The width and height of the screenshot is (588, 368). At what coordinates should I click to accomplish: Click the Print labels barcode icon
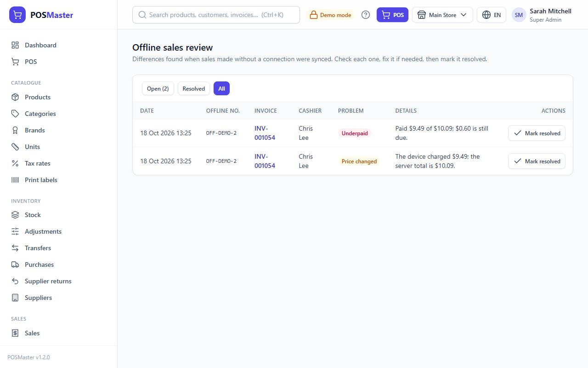pos(15,180)
